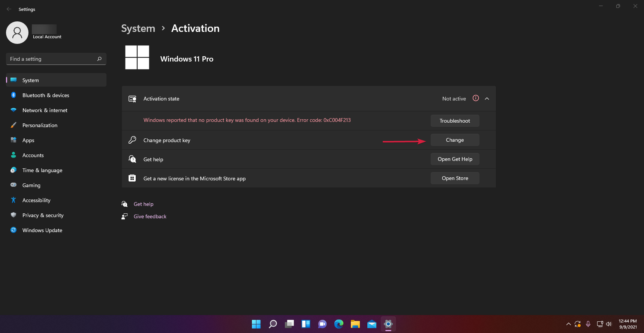This screenshot has width=644, height=333.
Task: Click the paintbrush Personalization icon
Action: point(13,125)
